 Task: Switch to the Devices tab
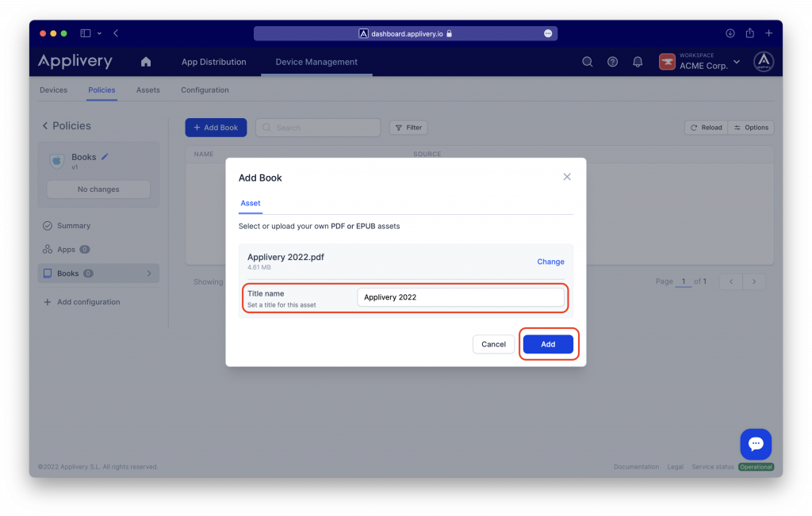click(x=53, y=90)
